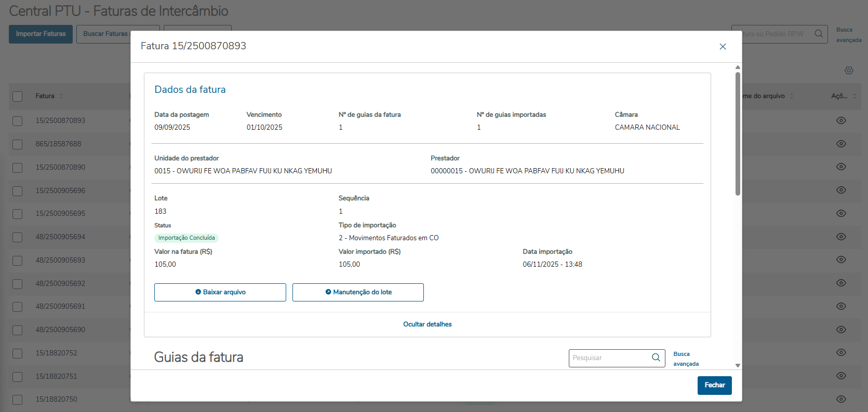The image size is (868, 412).
Task: Toggle the select-all checkbox in table header
Action: [x=18, y=97]
